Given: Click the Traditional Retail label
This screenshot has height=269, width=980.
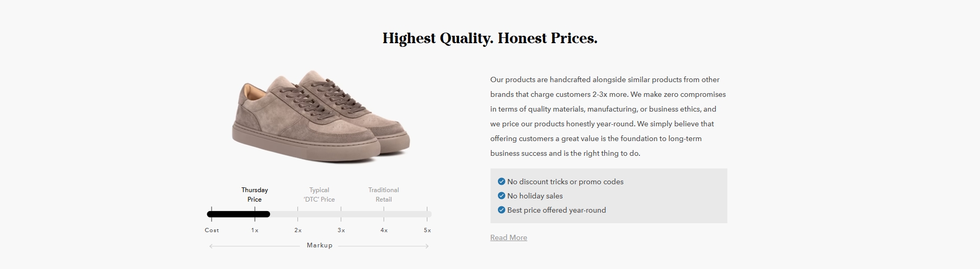Looking at the screenshot, I should point(384,195).
